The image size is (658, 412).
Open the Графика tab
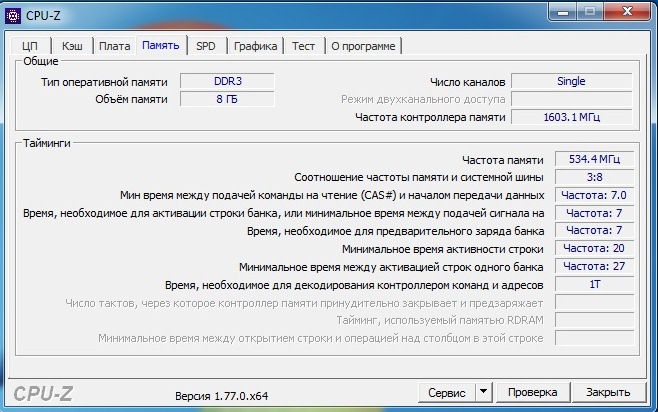(x=256, y=46)
